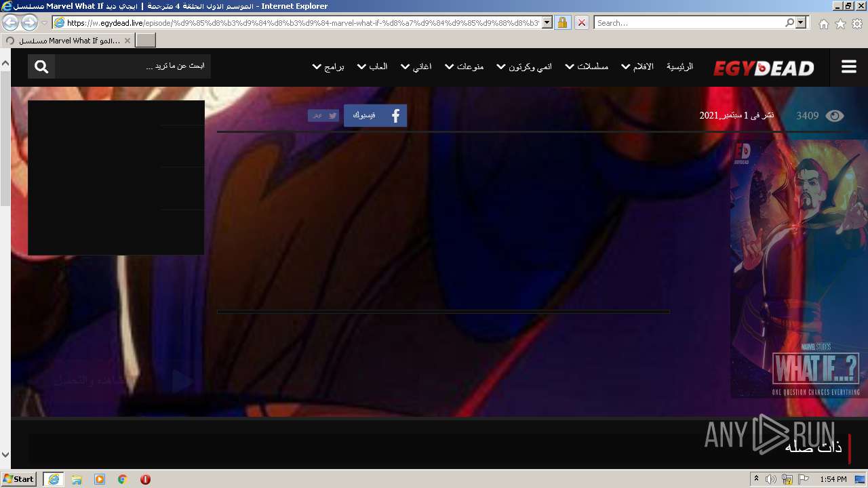This screenshot has height=488, width=868.
Task: Open the Windows Start button
Action: [18, 479]
